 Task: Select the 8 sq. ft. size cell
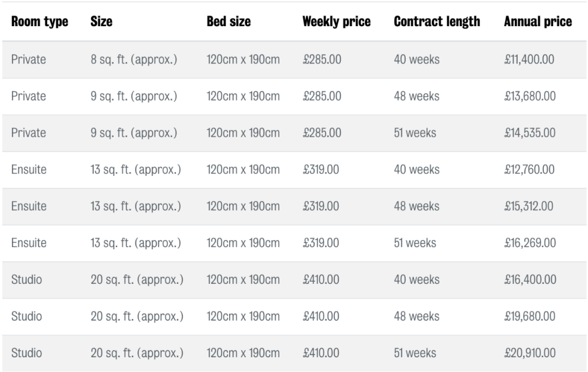click(134, 59)
